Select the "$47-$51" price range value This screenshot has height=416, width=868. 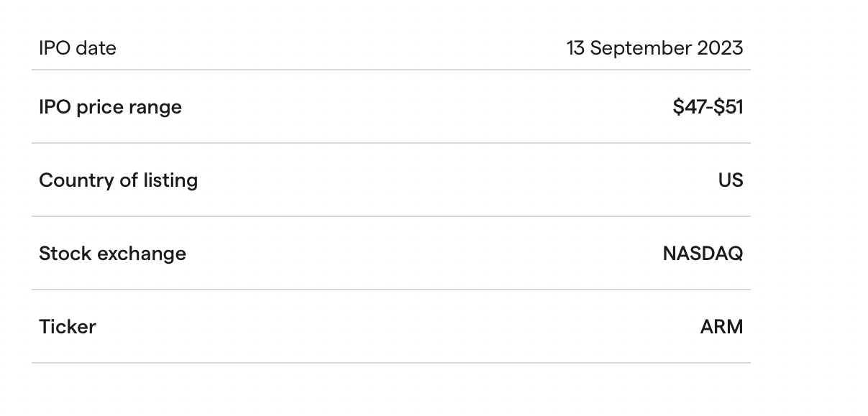pos(708,107)
